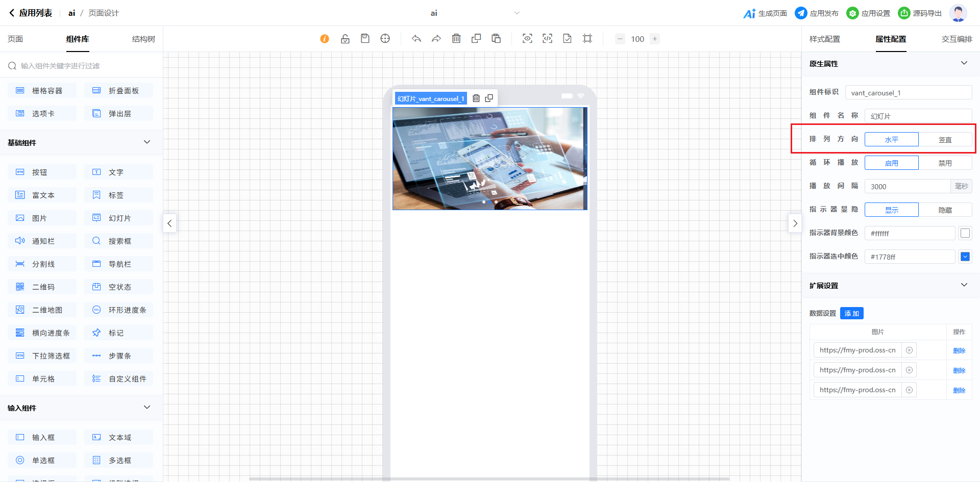Collapse the 原生属性 panel section
Image resolution: width=980 pixels, height=482 pixels.
click(x=964, y=63)
